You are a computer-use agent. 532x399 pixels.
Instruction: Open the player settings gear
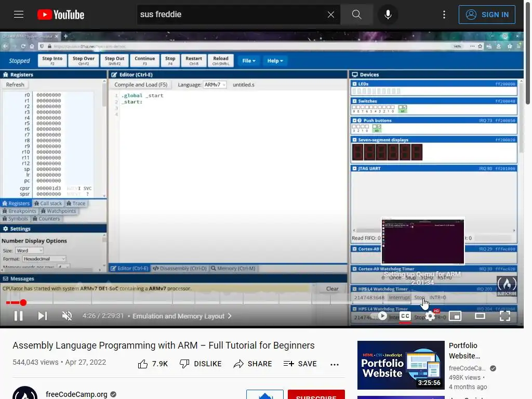click(430, 316)
